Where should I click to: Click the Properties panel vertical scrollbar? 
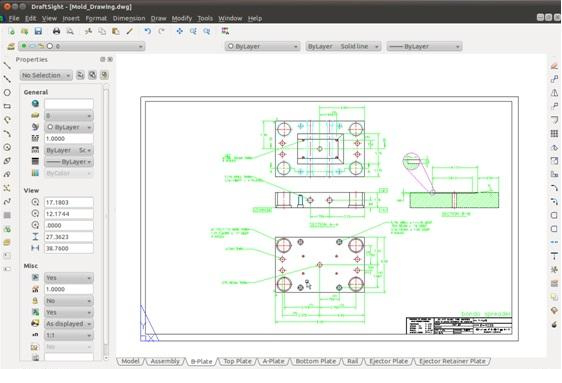[x=106, y=222]
